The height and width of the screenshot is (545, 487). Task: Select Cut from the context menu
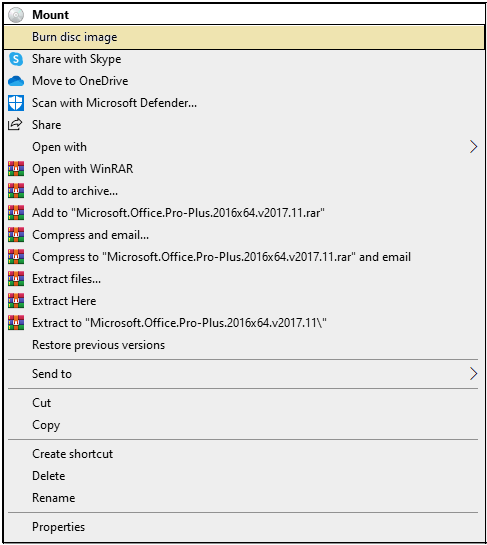(244, 403)
